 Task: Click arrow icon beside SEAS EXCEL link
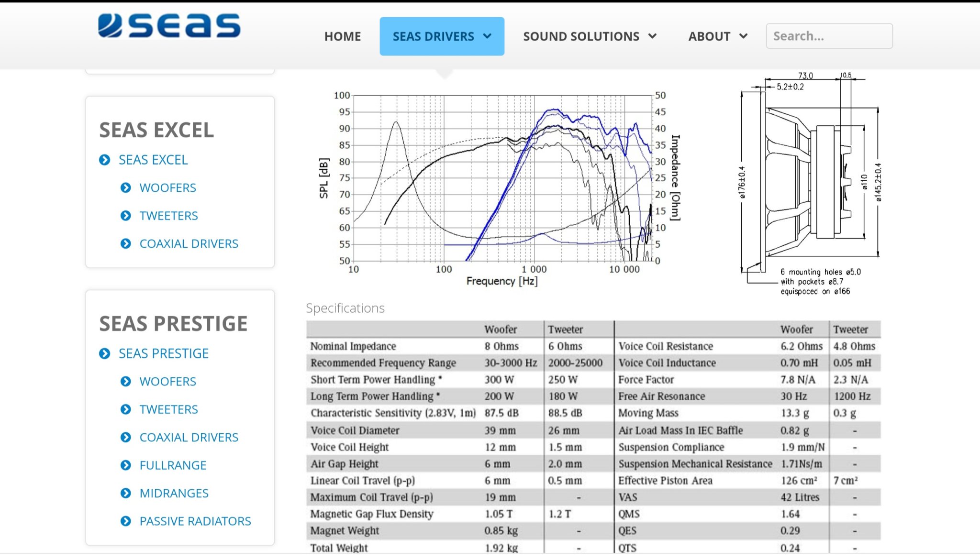point(104,160)
